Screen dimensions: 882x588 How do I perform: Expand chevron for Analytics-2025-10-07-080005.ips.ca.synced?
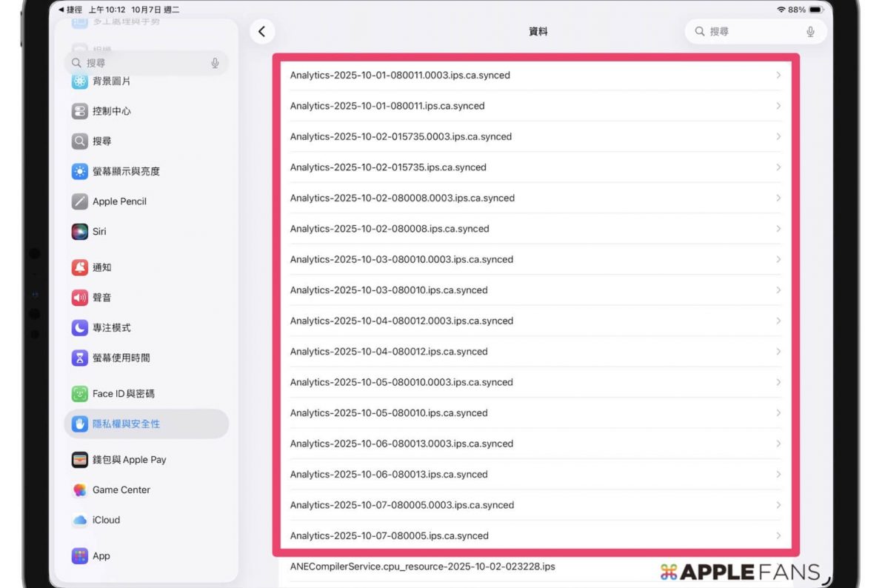pos(778,535)
